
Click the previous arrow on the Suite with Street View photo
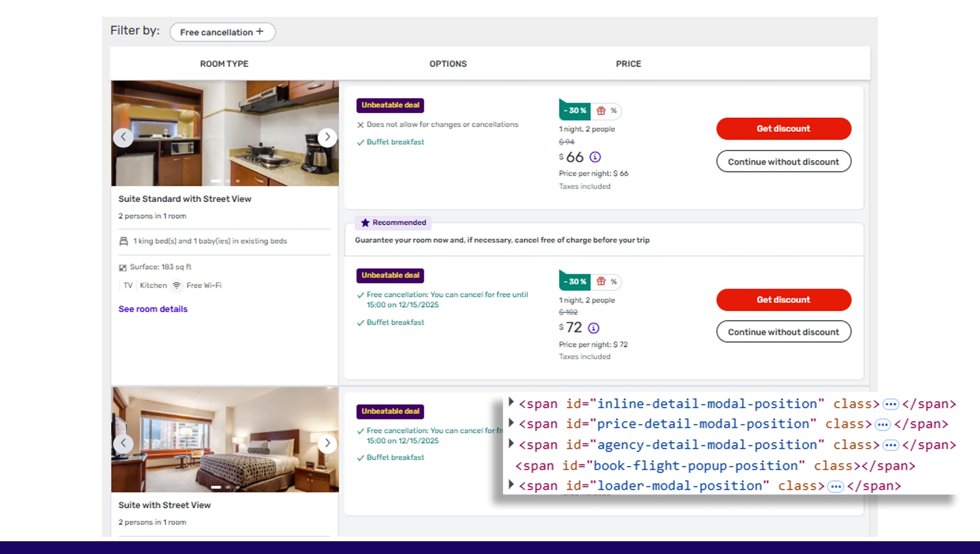click(x=123, y=443)
